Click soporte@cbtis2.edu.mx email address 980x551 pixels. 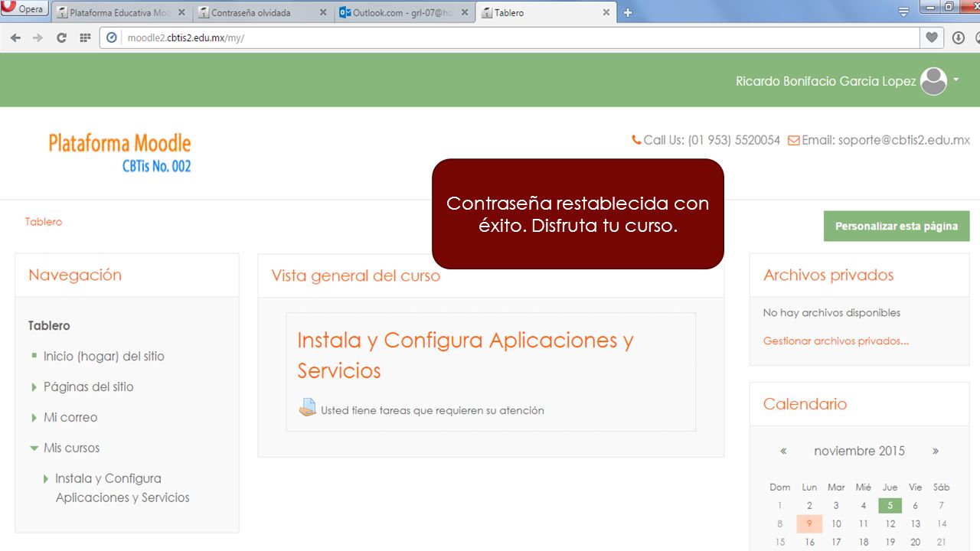904,140
